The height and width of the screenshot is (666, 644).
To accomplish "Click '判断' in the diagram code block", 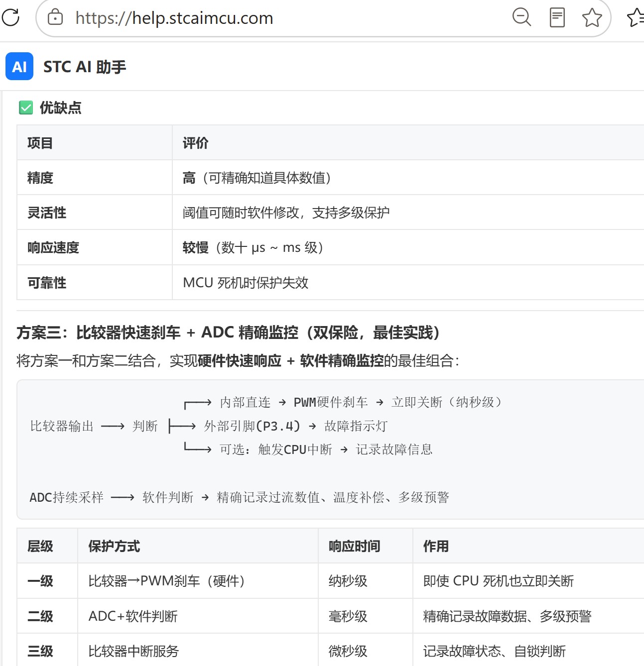I will click(x=145, y=426).
